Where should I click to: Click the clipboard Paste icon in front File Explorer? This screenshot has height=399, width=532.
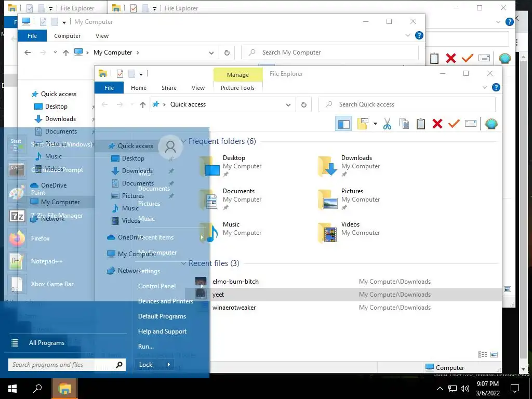coord(421,124)
